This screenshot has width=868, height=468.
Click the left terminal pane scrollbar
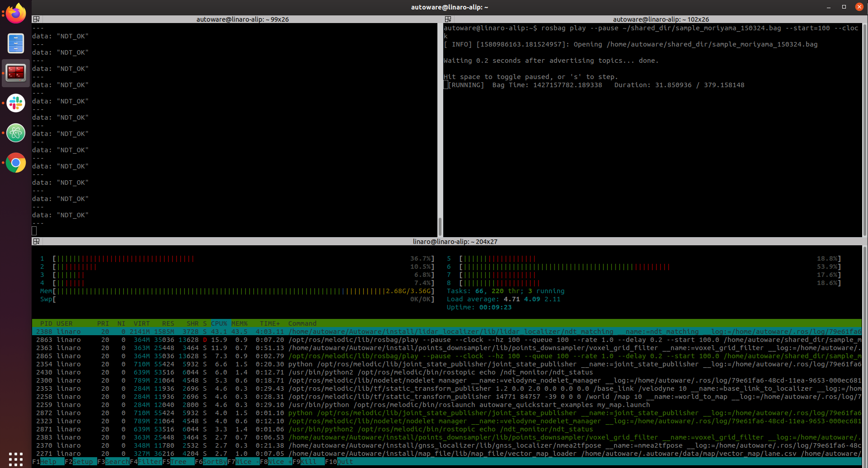[440, 225]
